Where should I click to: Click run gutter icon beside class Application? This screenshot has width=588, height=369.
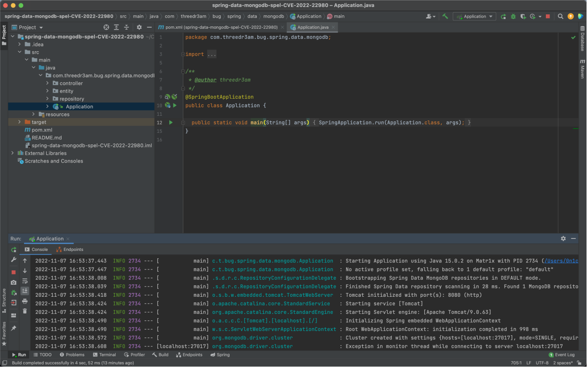point(174,106)
